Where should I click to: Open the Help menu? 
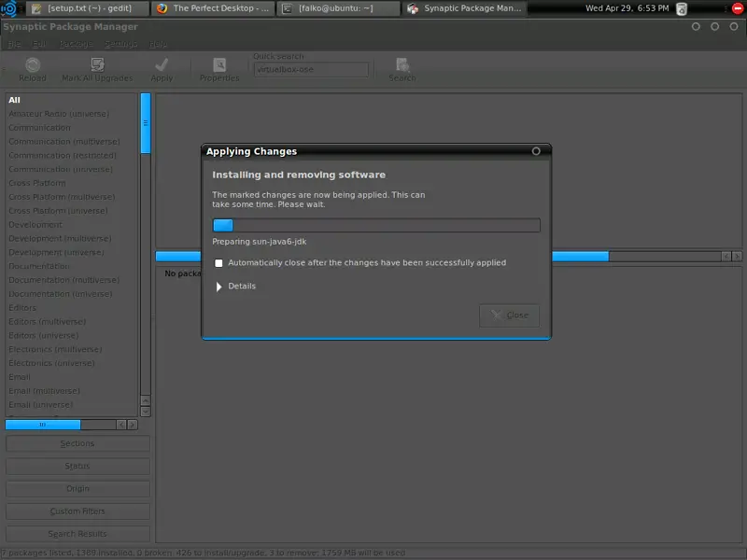pos(158,44)
